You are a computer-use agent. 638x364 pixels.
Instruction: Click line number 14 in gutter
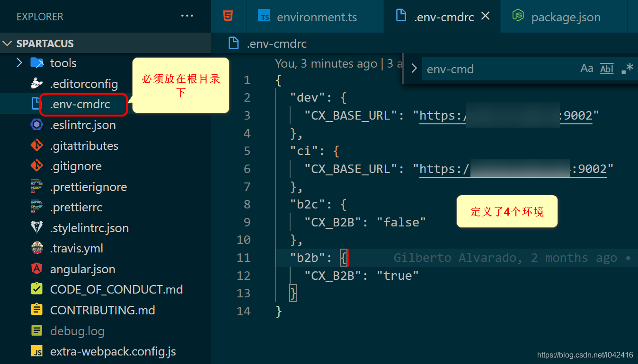pos(243,311)
